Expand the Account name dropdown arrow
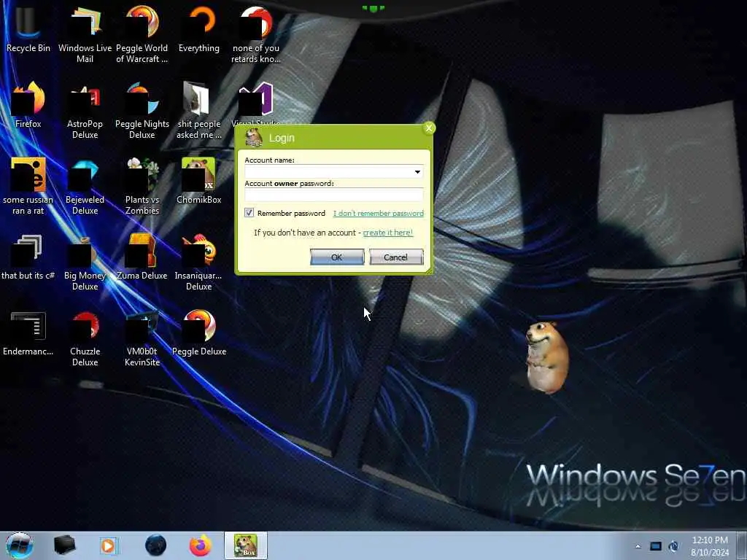Image resolution: width=747 pixels, height=560 pixels. [417, 172]
